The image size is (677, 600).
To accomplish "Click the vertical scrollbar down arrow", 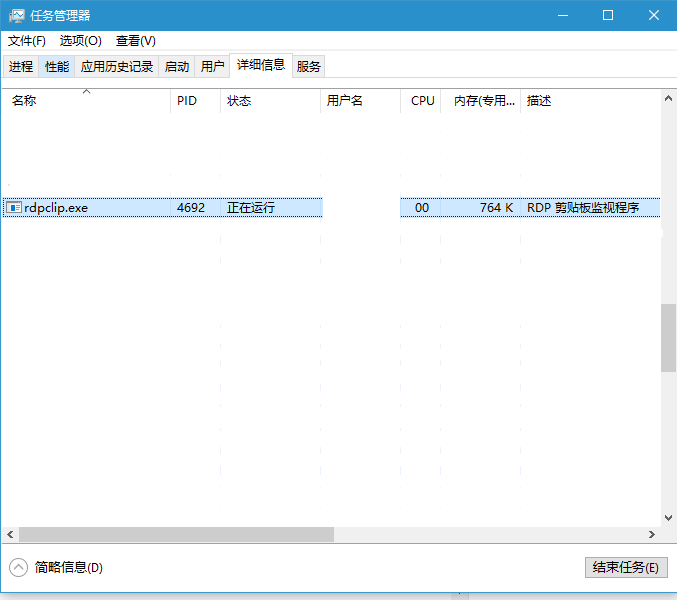I will (x=668, y=518).
